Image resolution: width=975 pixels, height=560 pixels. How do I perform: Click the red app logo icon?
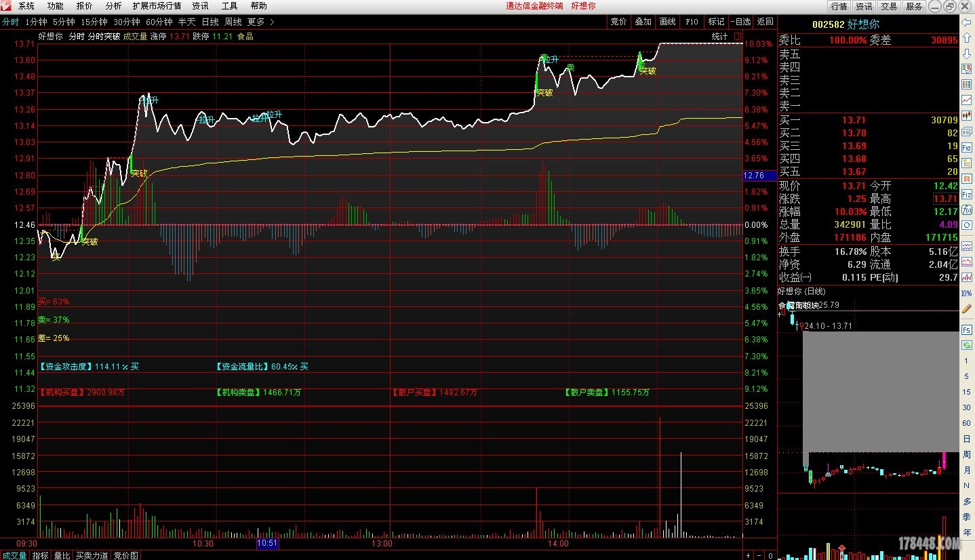(6, 6)
